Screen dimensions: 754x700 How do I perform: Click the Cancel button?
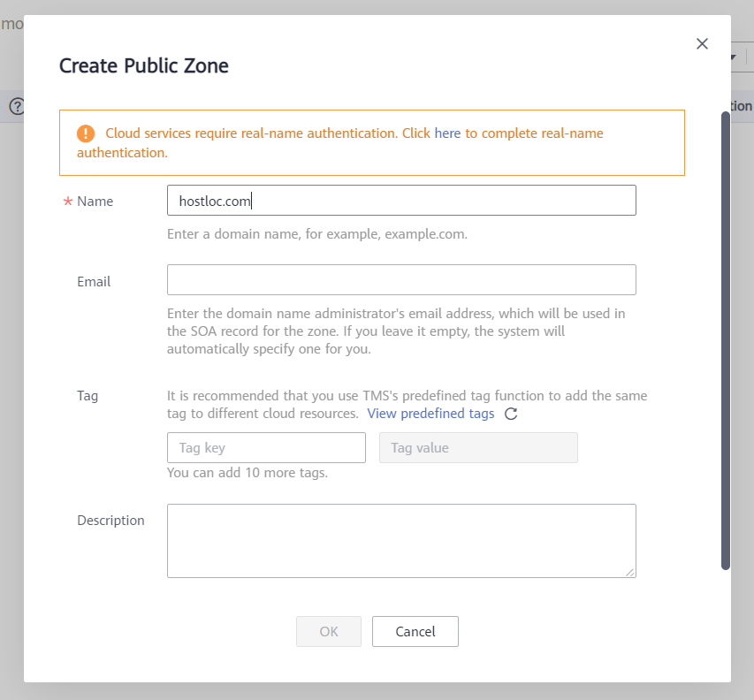point(415,631)
